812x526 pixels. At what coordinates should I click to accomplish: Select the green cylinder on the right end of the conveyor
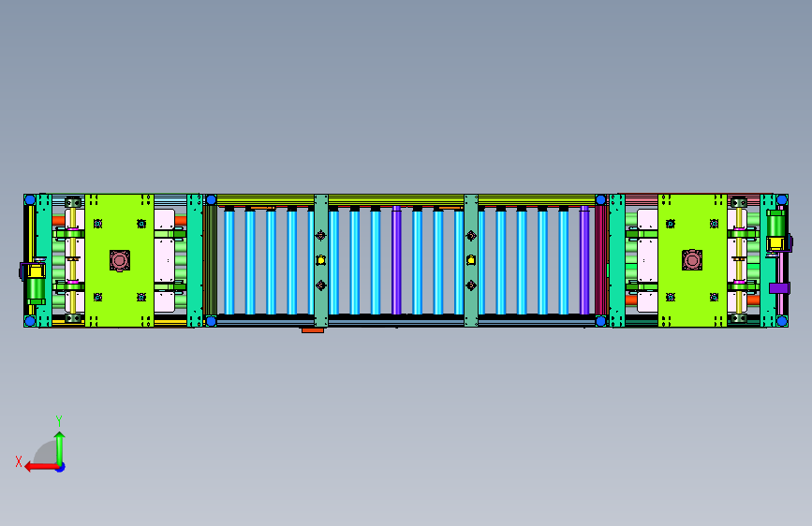pyautogui.click(x=775, y=223)
